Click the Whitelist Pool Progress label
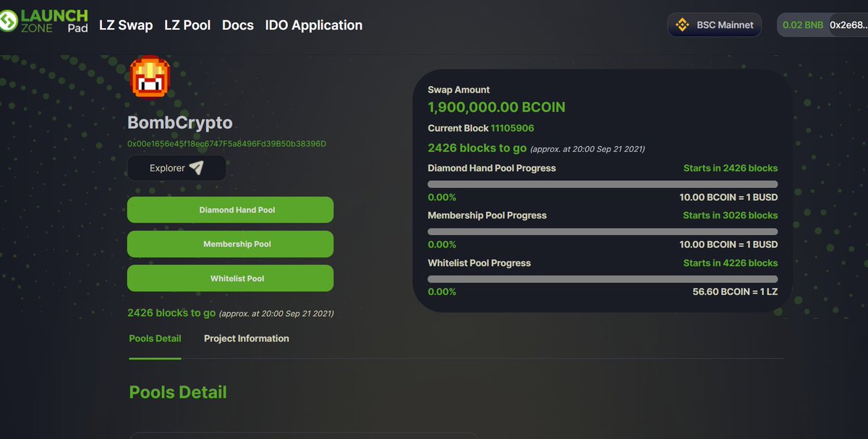The image size is (868, 439). tap(480, 263)
